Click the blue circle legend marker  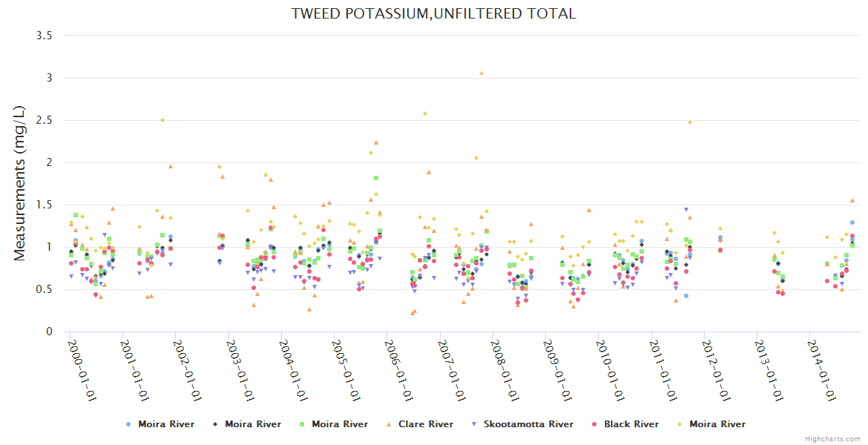pos(128,424)
